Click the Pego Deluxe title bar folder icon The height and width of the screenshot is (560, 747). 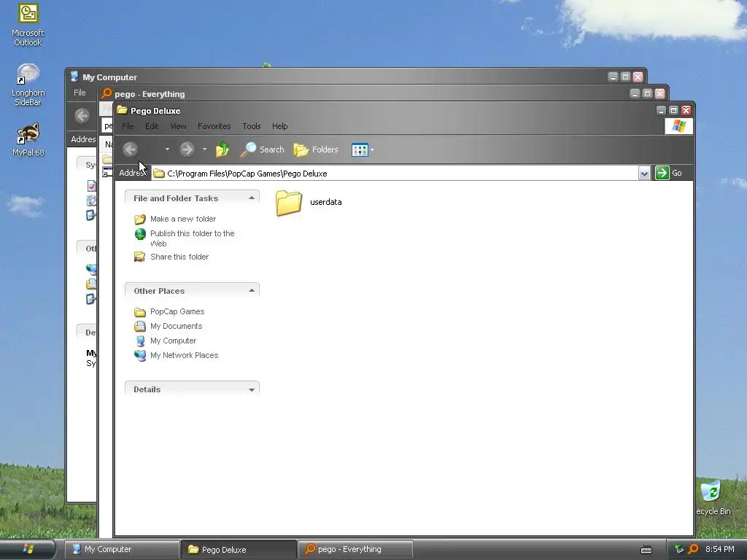point(123,110)
